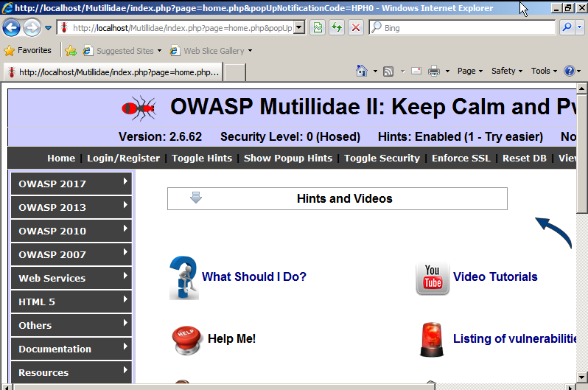The width and height of the screenshot is (588, 390).
Task: Expand the Hints and Videos panel
Action: [x=337, y=198]
